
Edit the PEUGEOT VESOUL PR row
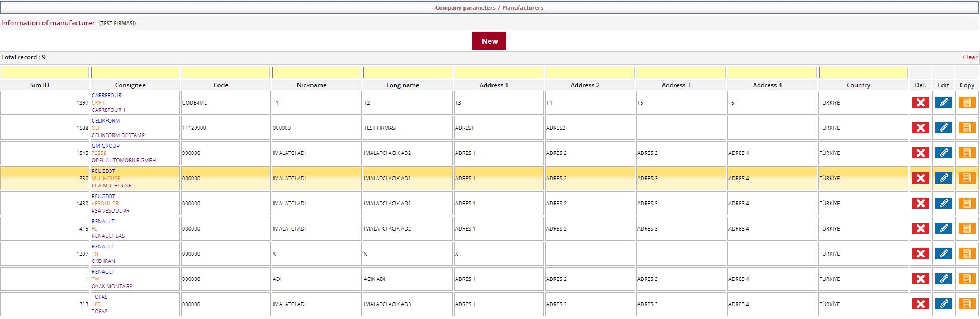click(944, 203)
